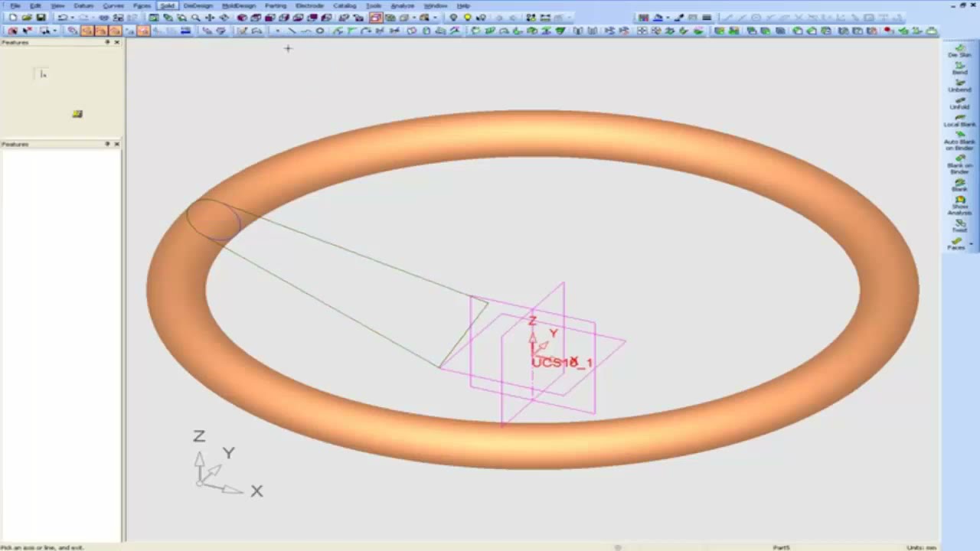Click the X Y Z view axes triad
The height and width of the screenshot is (551, 980).
tap(227, 465)
